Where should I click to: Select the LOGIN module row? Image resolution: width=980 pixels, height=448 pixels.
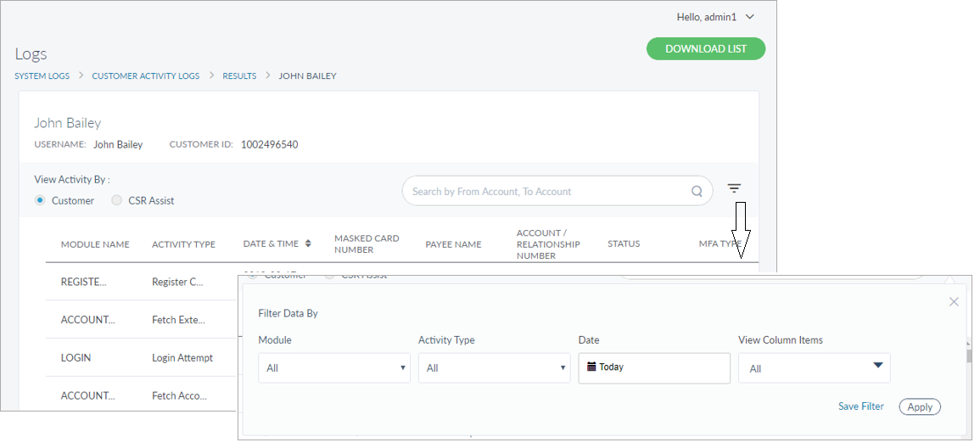[x=76, y=358]
